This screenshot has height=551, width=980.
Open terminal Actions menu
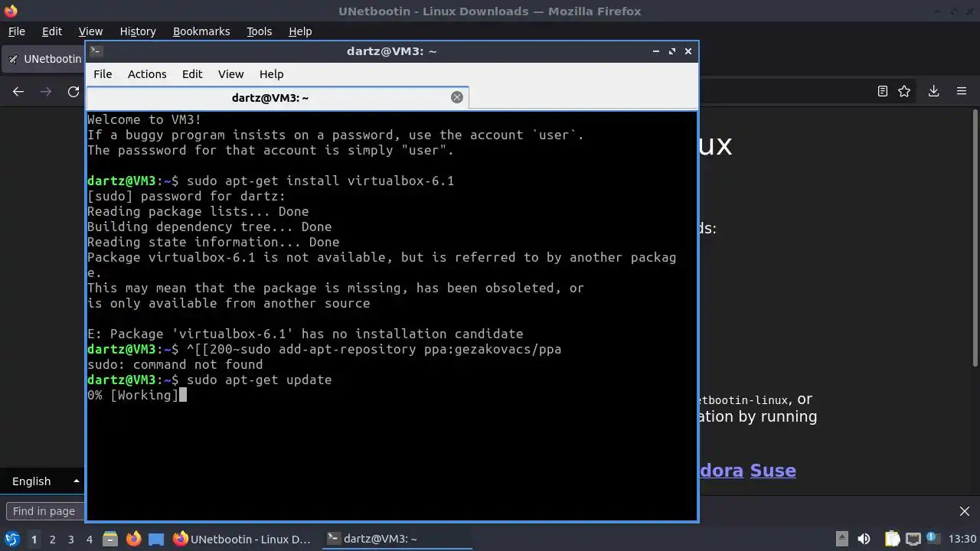point(147,74)
